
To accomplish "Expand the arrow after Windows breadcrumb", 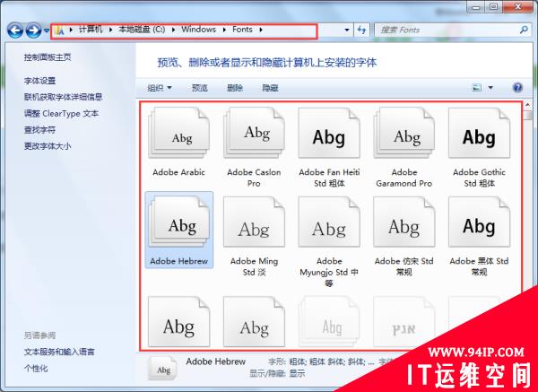I will (x=224, y=30).
